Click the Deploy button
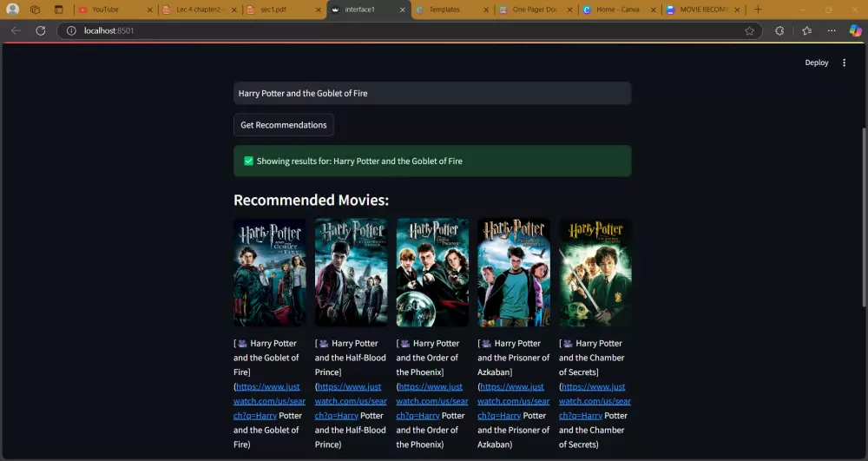 coord(817,63)
